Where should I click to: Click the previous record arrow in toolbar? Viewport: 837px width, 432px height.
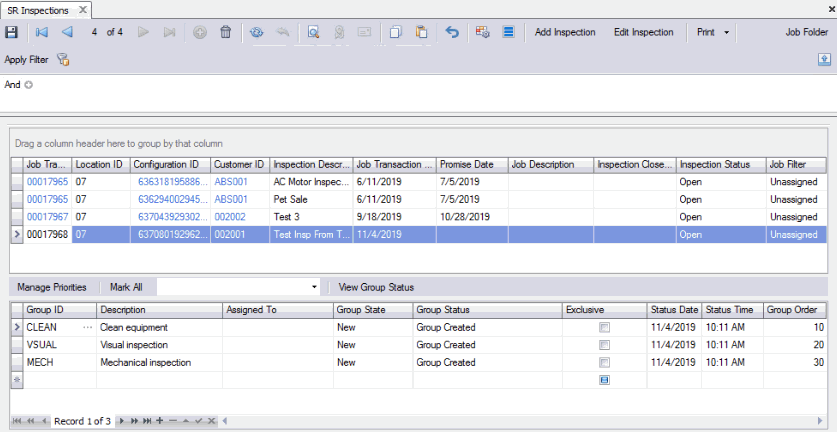67,32
